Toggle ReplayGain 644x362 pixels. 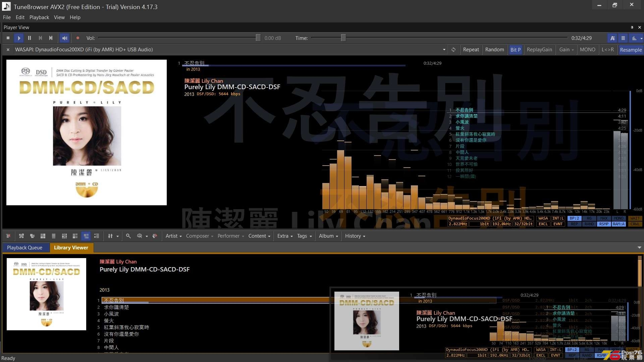tap(539, 50)
